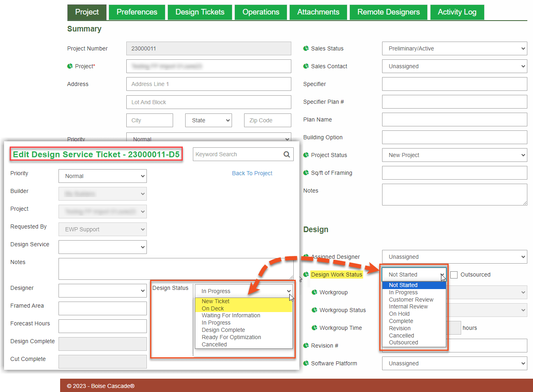Click the pie icon beside Software Platform
This screenshot has width=533, height=392.
point(306,363)
